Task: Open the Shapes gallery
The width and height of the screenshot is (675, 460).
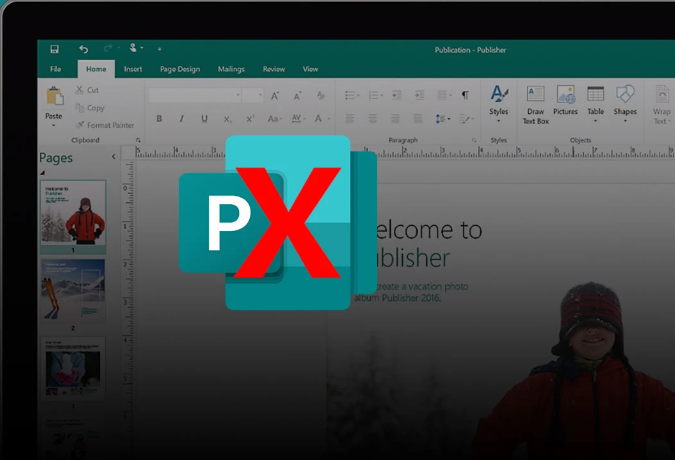Action: pos(625,104)
